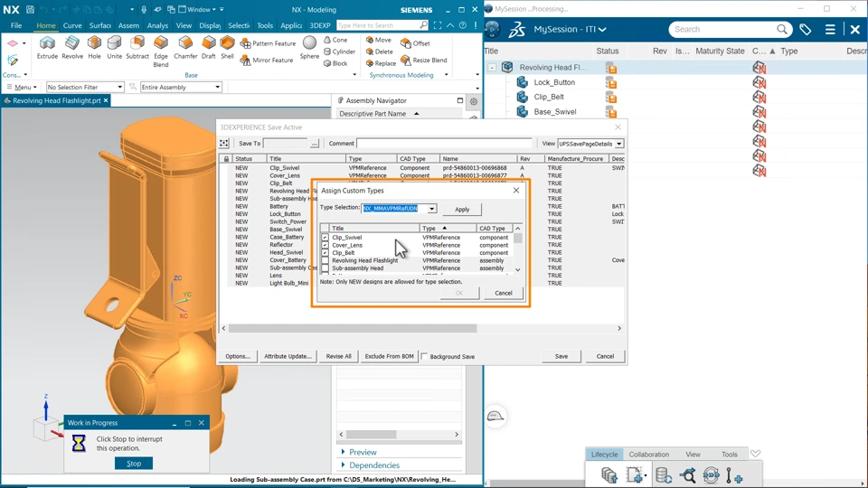868x488 pixels.
Task: Click Apply in Assign Custom Types
Action: pyautogui.click(x=462, y=209)
